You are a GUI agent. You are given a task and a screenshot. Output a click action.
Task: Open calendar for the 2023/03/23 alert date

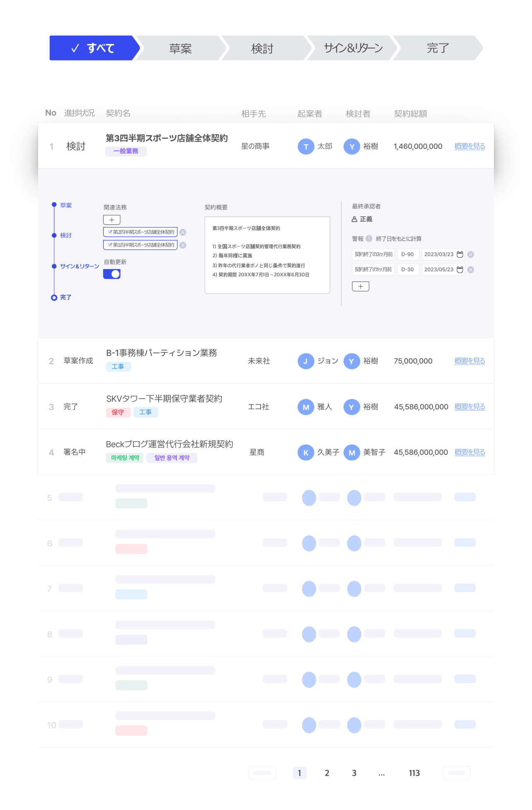pos(459,254)
